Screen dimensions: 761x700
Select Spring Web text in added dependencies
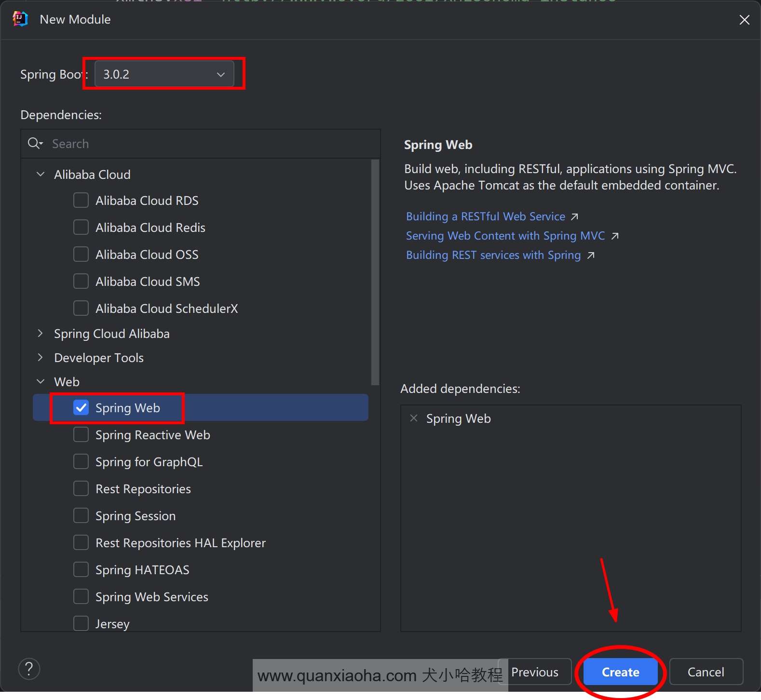458,418
